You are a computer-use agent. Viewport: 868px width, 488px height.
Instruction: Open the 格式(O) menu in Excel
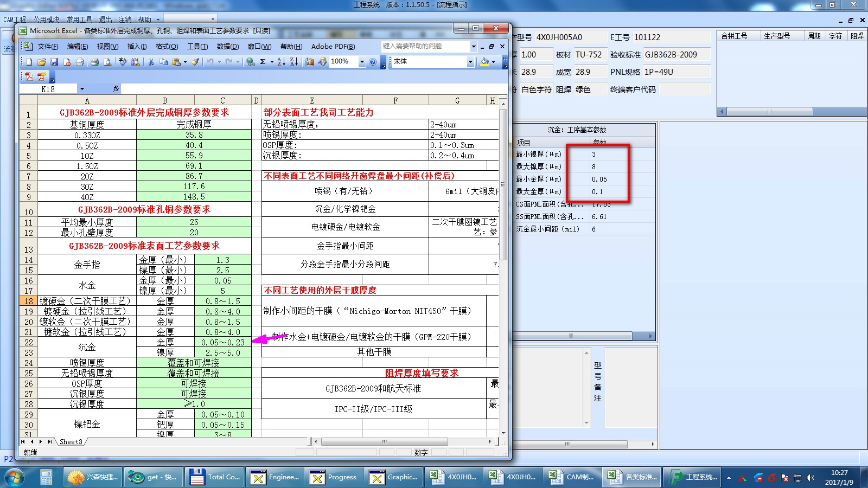(x=167, y=47)
